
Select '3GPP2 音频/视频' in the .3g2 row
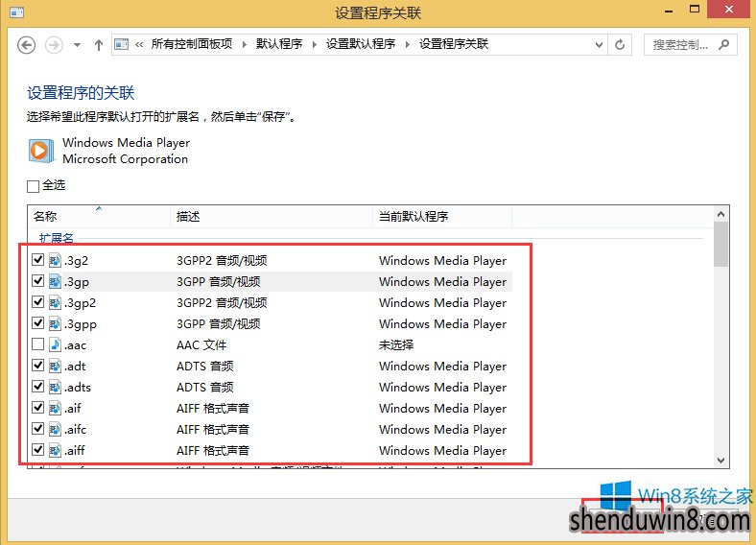coord(222,260)
